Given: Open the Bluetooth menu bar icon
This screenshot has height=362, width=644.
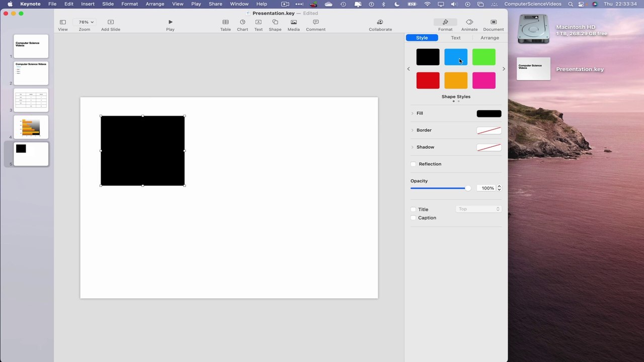Looking at the screenshot, I should 383,4.
